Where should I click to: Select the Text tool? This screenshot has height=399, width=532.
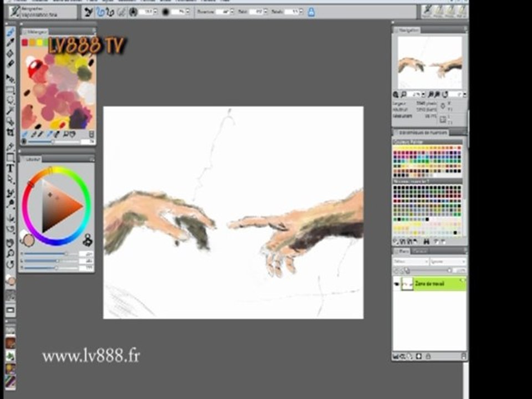point(11,168)
